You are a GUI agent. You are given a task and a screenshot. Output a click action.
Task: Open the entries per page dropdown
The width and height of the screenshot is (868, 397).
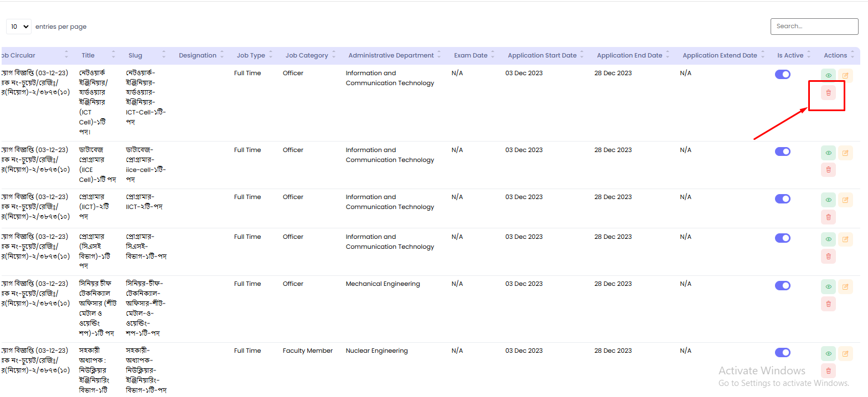(19, 27)
